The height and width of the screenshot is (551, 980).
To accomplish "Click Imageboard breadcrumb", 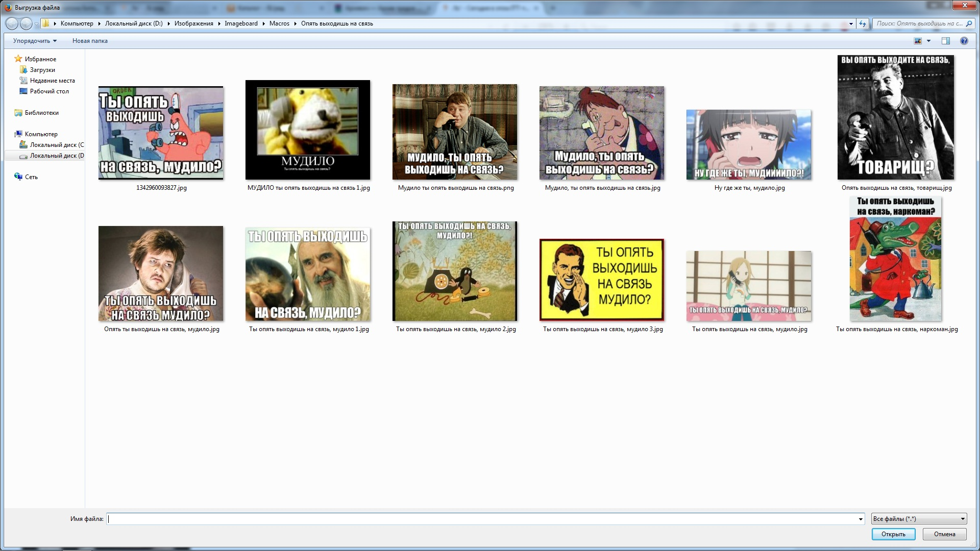I will [241, 23].
